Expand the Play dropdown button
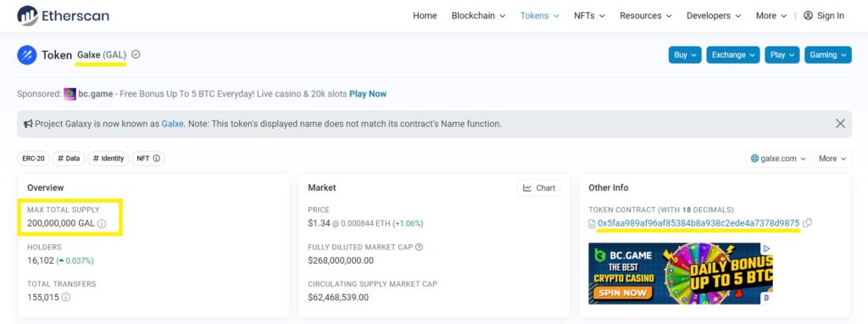 pyautogui.click(x=782, y=55)
